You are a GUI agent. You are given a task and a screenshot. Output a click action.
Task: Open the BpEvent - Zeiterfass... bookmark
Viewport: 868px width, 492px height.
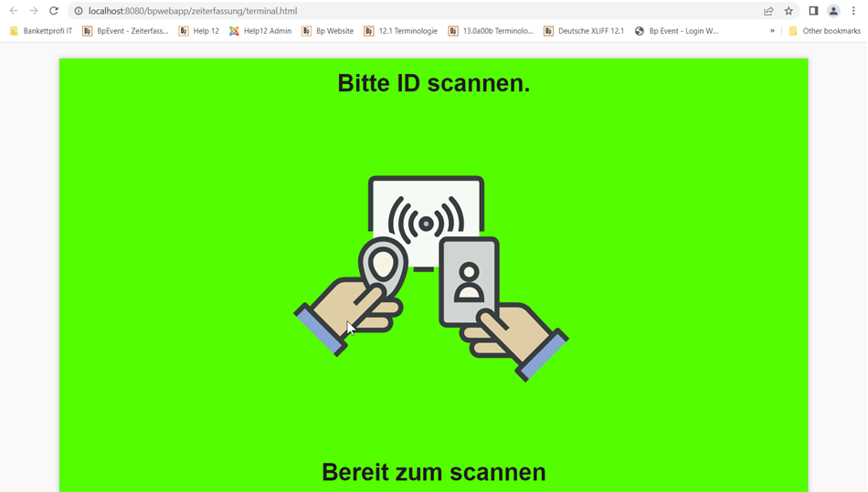[x=125, y=31]
